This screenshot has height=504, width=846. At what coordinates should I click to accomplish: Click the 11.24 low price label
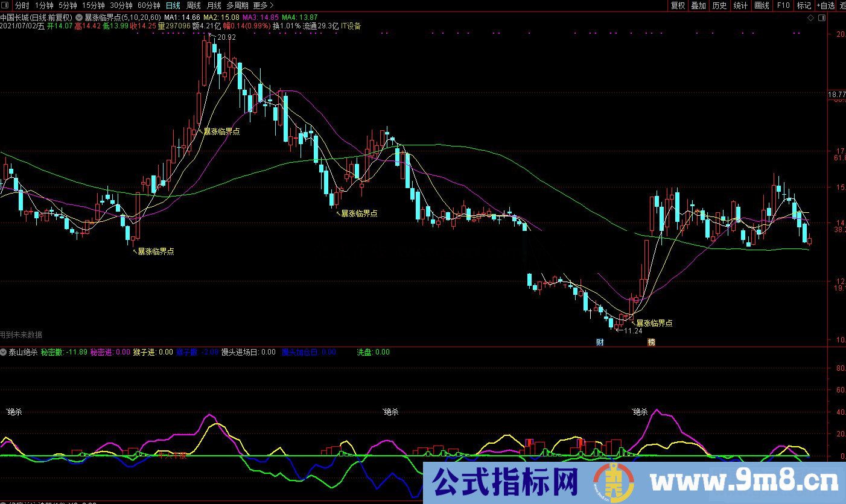tap(633, 331)
